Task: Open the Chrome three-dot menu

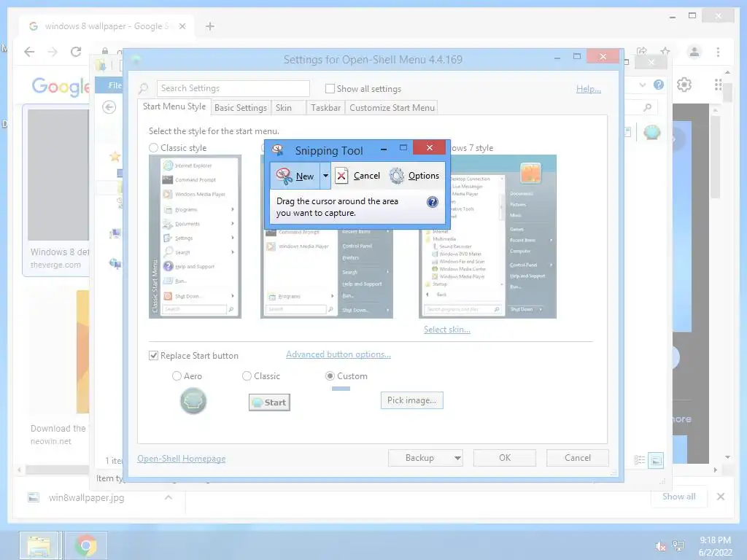Action: coord(718,52)
